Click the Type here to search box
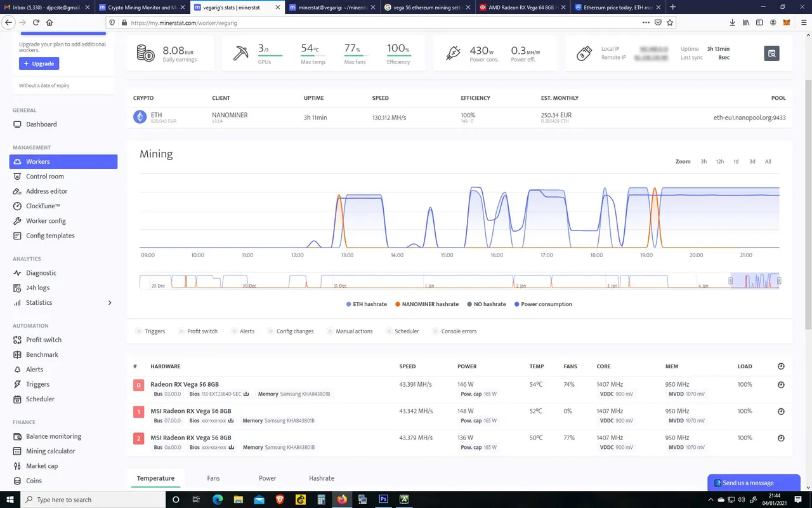 click(x=94, y=500)
